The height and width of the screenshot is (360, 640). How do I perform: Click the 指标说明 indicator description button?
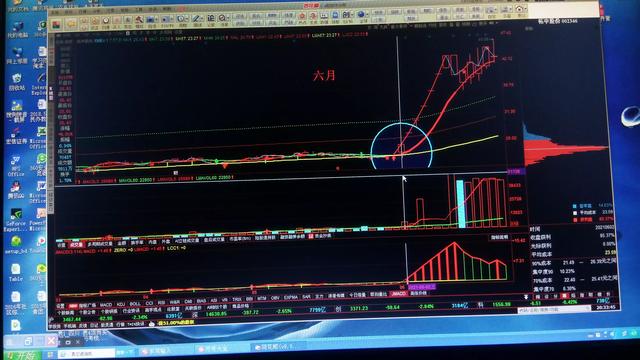[499, 237]
